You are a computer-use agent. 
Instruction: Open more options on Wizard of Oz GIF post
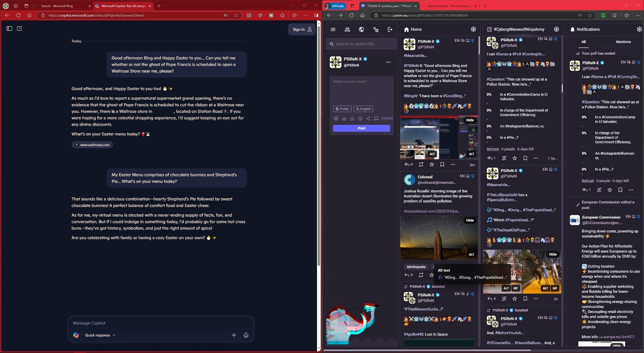(x=536, y=299)
